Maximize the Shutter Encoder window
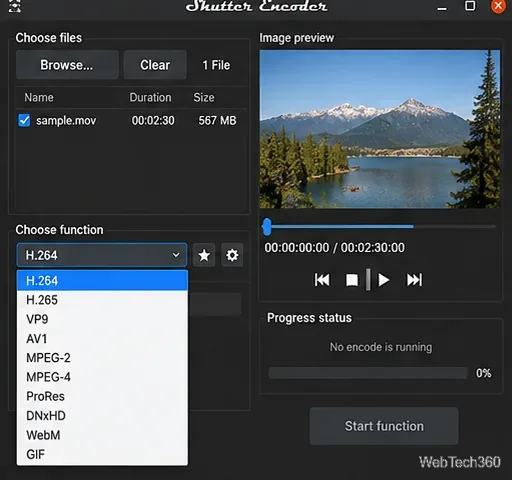The height and width of the screenshot is (480, 512). click(470, 6)
